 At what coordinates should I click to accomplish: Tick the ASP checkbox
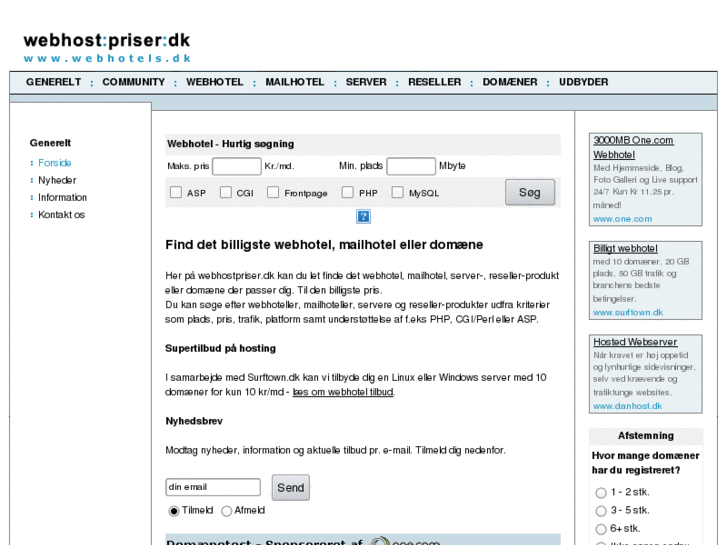coord(176,192)
